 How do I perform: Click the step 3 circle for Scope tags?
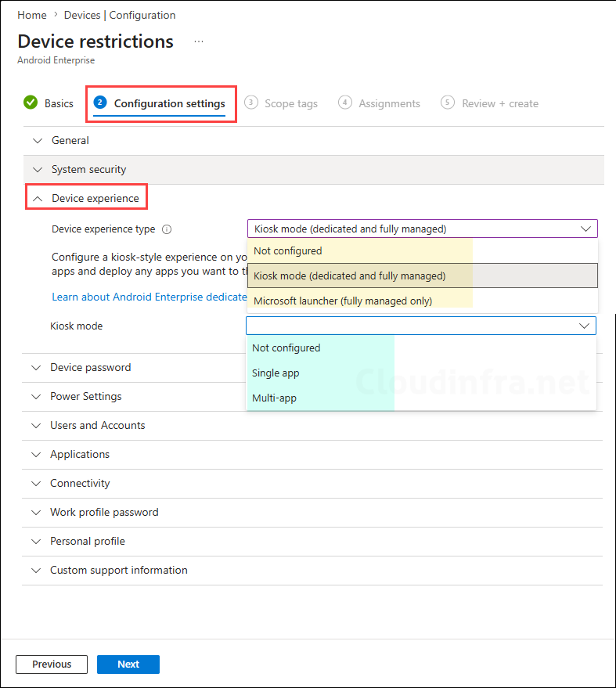click(251, 103)
